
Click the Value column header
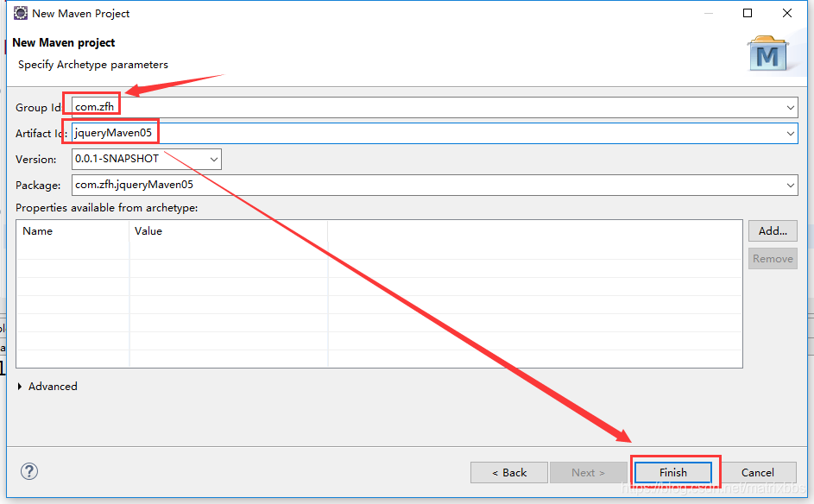(229, 231)
